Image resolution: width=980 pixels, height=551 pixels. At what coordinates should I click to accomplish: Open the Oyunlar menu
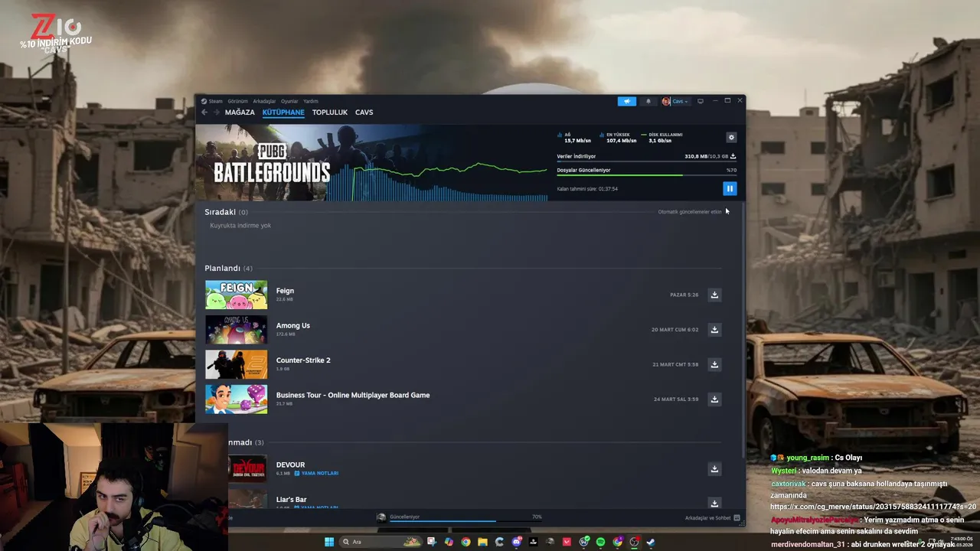[x=289, y=101]
